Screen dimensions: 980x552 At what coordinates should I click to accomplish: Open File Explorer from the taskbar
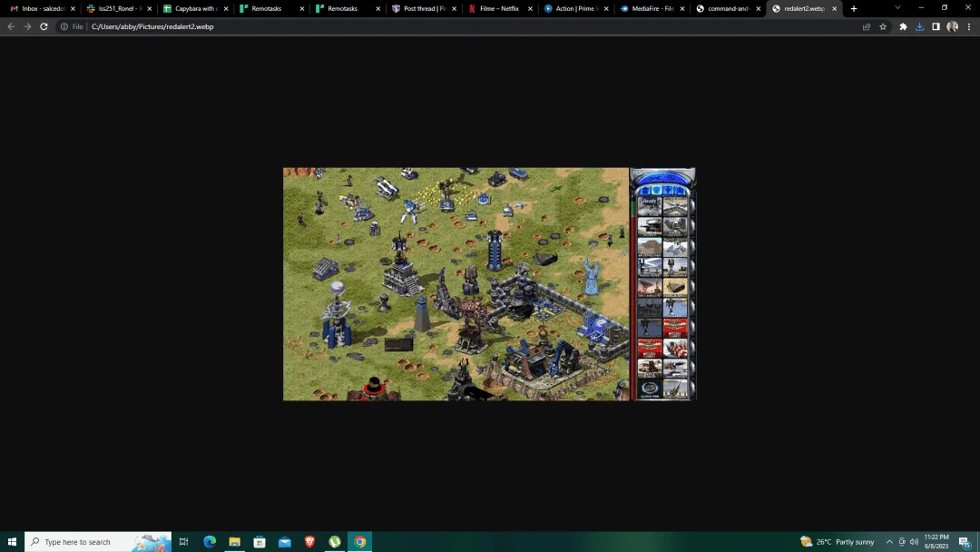234,541
